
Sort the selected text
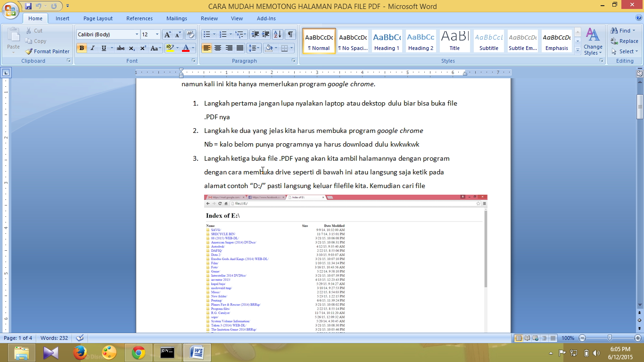(x=278, y=34)
